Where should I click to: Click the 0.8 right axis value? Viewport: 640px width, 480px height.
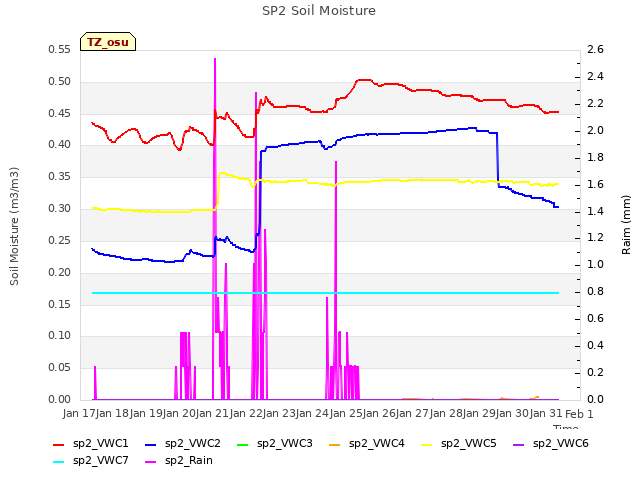pos(595,291)
